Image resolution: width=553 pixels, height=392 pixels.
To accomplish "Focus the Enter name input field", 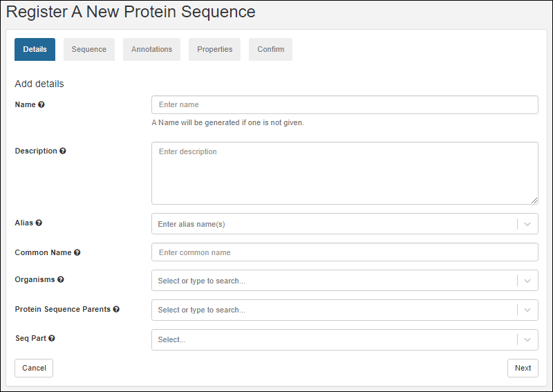I will tap(344, 105).
